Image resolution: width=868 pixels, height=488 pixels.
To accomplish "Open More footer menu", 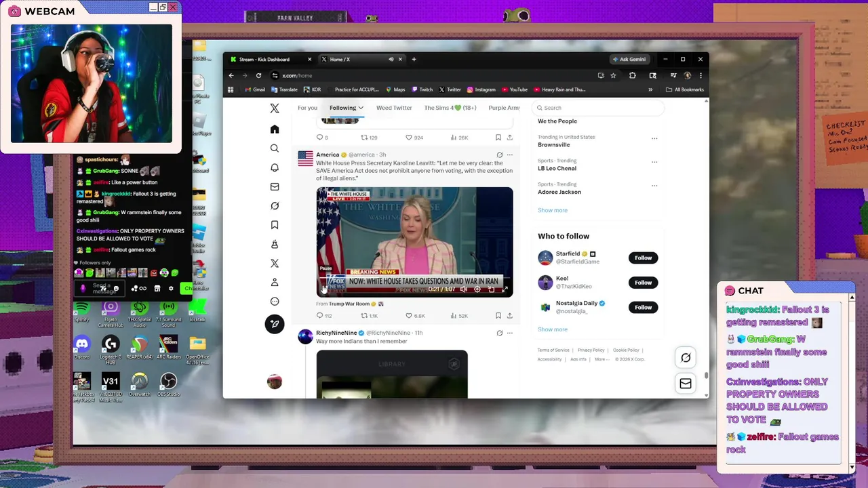I will pyautogui.click(x=601, y=359).
